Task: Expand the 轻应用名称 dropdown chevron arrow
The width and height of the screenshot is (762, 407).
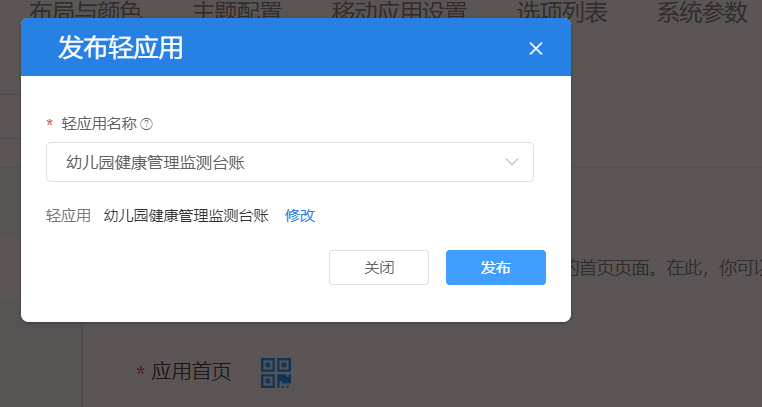Action: 512,162
